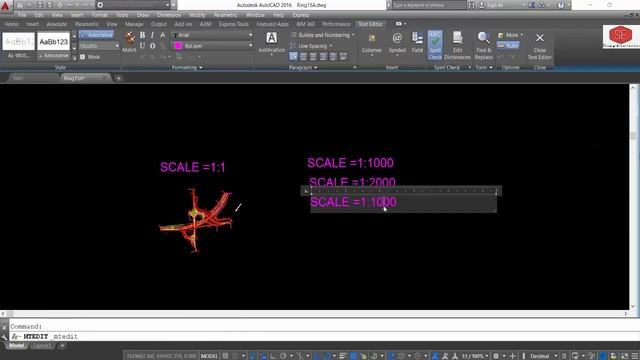The height and width of the screenshot is (360, 640).
Task: Open the Format menu
Action: tap(99, 15)
